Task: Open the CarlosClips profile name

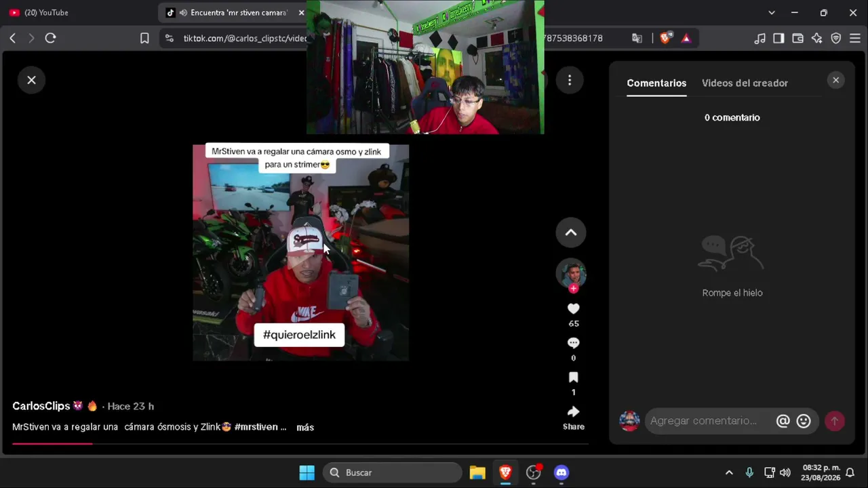Action: pos(41,406)
